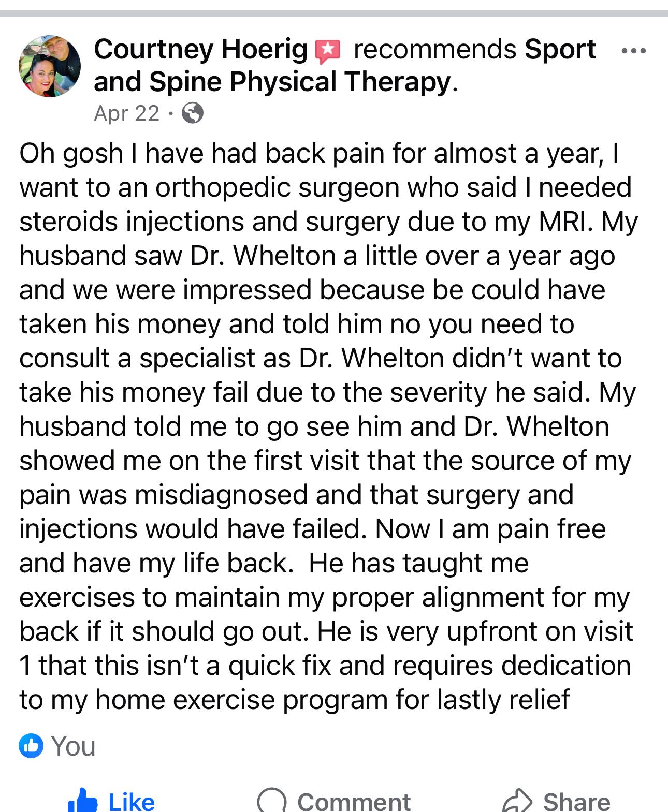This screenshot has width=668, height=812.
Task: Open Sport and Spine Physical Therapy page
Action: tap(345, 66)
